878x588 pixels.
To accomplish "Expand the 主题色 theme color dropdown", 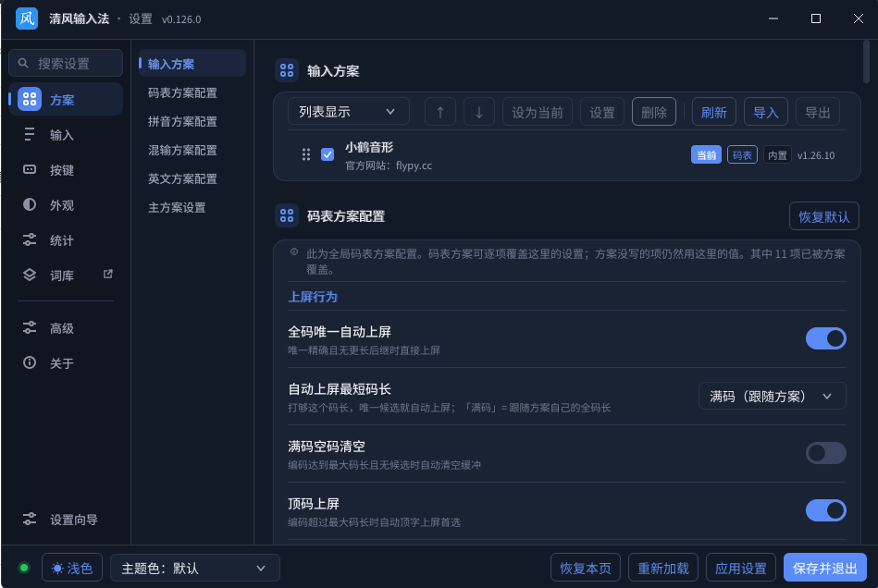I will point(195,569).
